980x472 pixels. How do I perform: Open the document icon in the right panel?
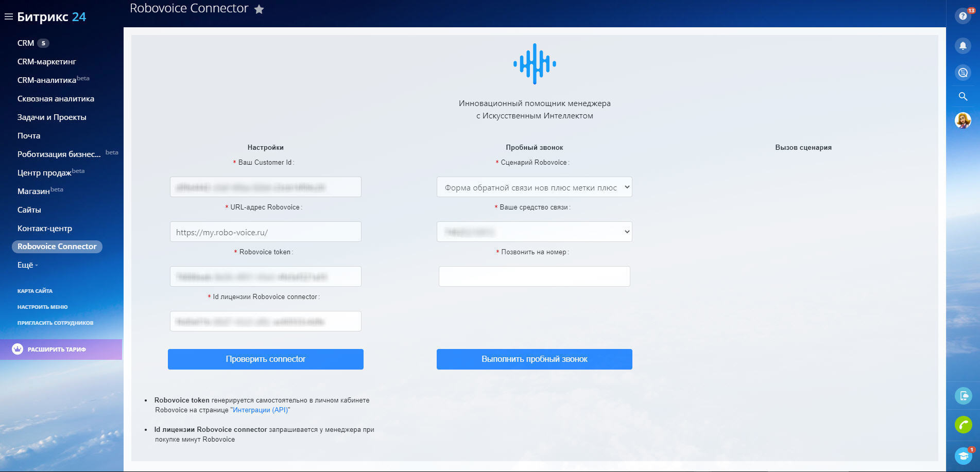click(963, 395)
